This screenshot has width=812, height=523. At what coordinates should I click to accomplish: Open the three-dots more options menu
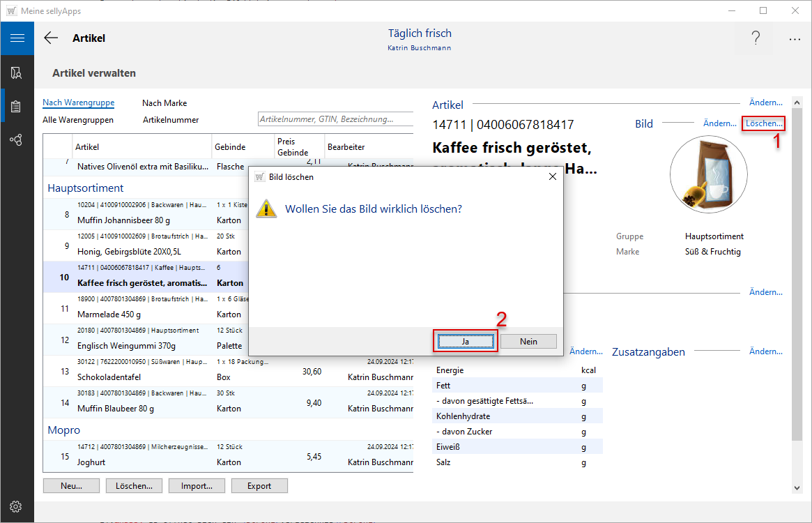click(x=795, y=39)
